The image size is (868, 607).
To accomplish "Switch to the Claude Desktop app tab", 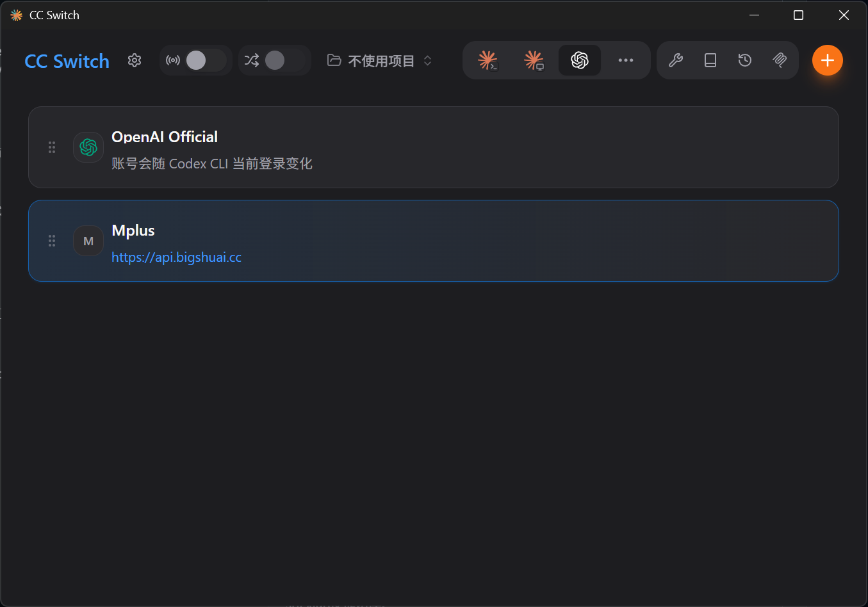I will pos(534,60).
